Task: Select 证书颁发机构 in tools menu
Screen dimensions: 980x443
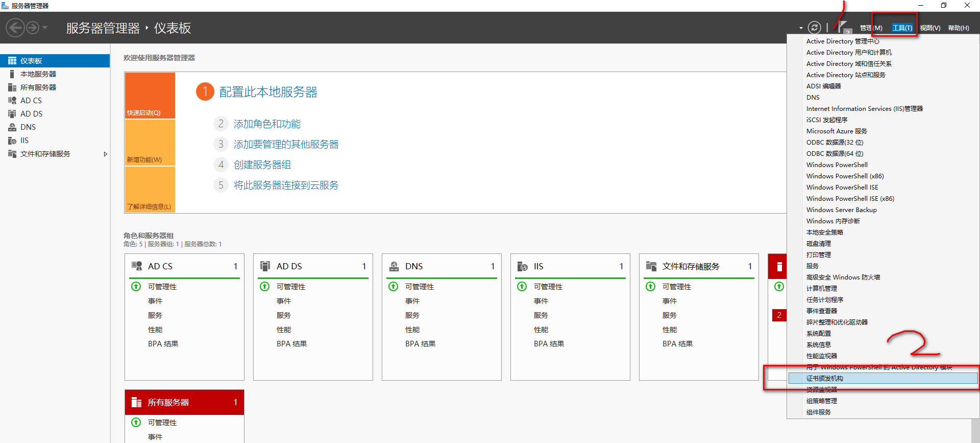Action: pos(883,379)
